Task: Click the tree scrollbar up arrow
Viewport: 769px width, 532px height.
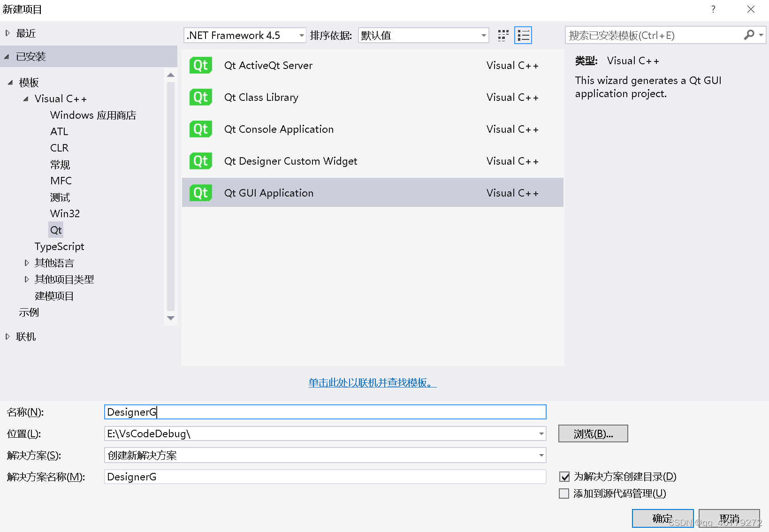Action: click(171, 75)
